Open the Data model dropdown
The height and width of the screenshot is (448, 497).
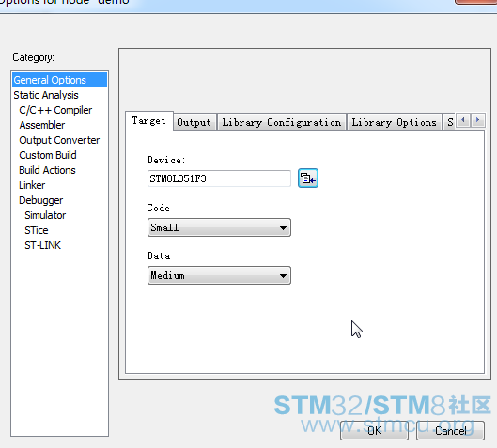pos(219,275)
